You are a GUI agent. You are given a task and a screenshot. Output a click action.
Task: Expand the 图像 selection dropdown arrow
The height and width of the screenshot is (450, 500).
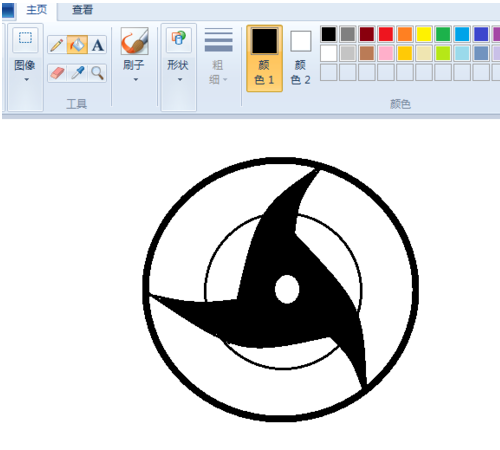26,80
